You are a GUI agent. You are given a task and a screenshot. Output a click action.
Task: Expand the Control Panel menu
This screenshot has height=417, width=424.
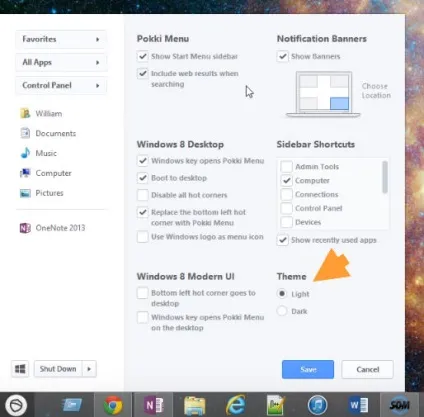coord(61,85)
